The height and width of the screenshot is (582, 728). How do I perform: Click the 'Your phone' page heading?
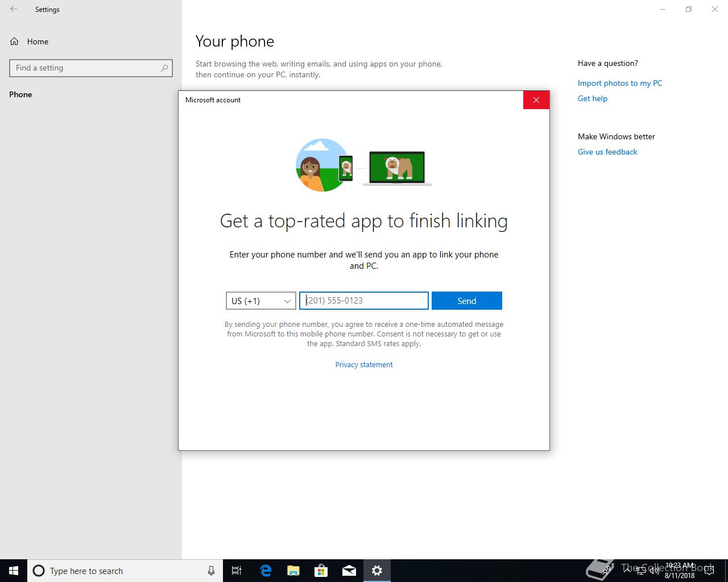(x=235, y=41)
